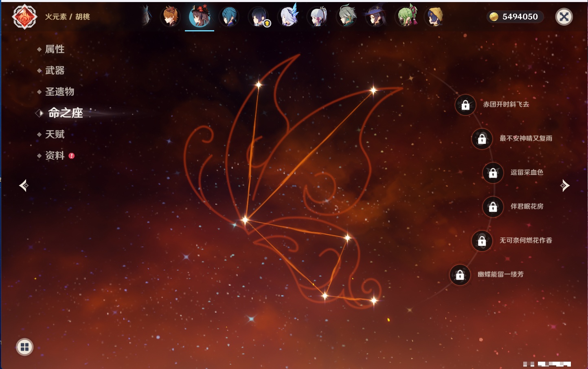
Task: Select the orange-haired character portrait with red mask
Action: [170, 17]
